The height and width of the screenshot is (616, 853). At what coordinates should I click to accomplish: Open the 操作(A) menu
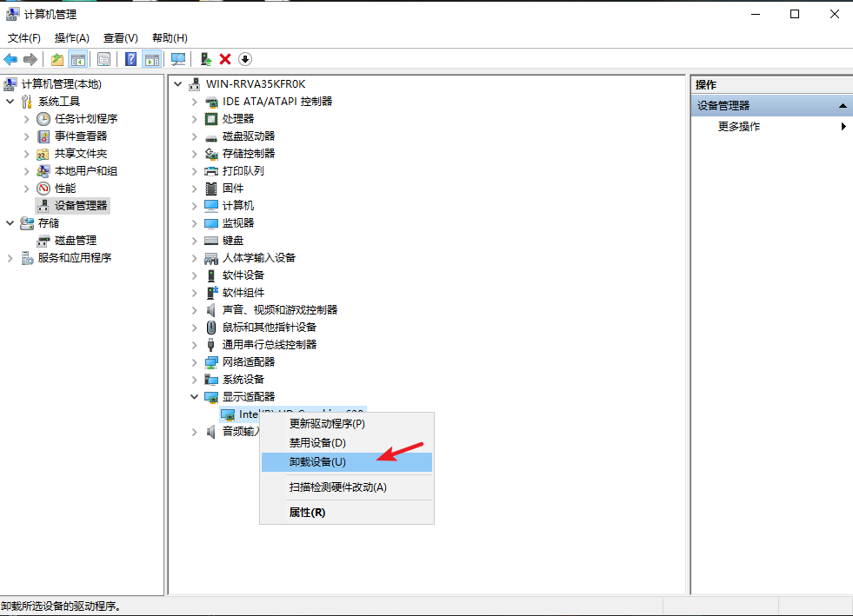(71, 38)
